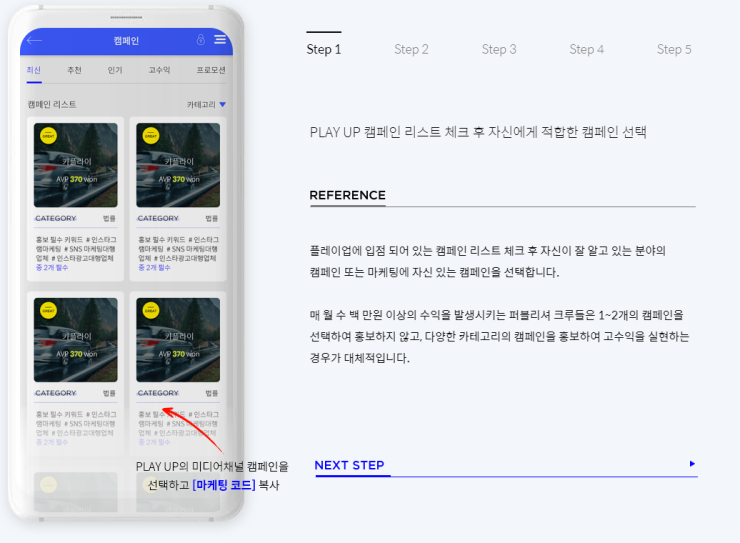The height and width of the screenshot is (543, 740).
Task: Switch to Step 3
Action: [x=499, y=49]
